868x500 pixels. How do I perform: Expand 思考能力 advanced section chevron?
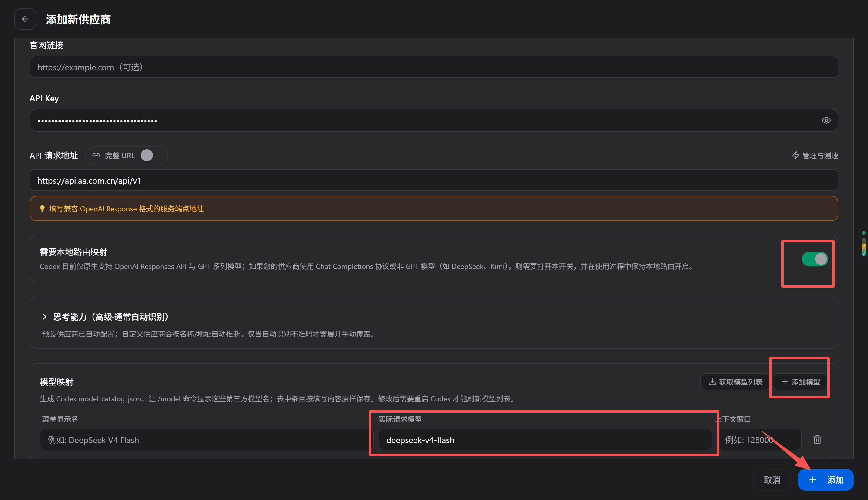[44, 317]
